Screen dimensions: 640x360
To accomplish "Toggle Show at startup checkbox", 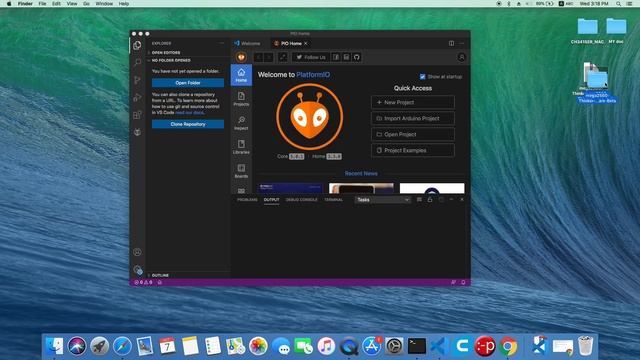I will (x=422, y=77).
